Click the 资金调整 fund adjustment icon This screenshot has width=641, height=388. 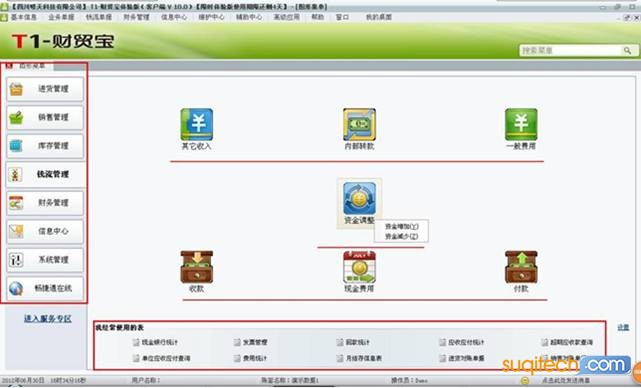click(x=359, y=199)
